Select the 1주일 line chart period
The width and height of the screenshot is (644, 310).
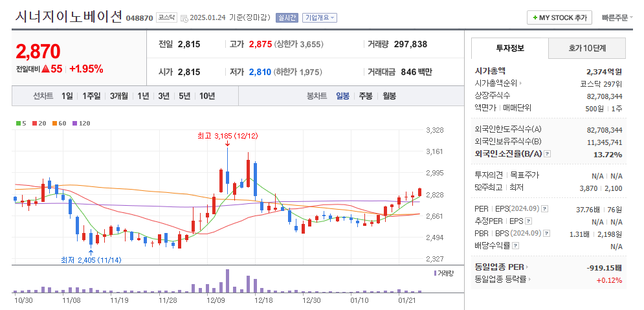point(91,96)
